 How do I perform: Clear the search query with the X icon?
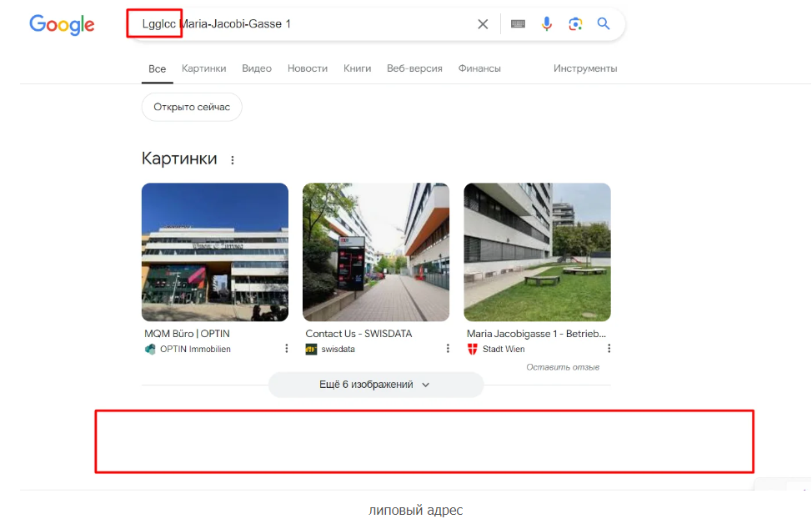483,23
